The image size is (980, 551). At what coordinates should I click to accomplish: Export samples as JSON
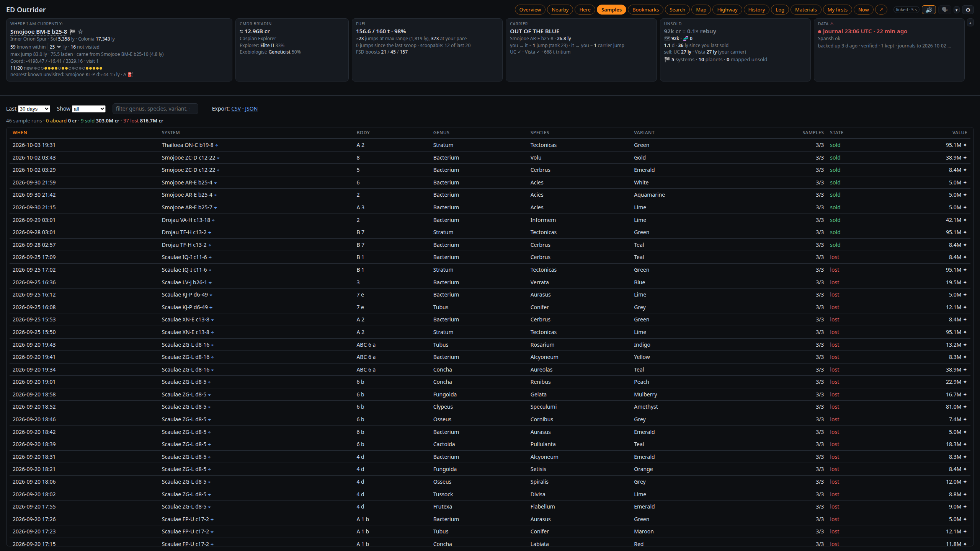pos(251,109)
